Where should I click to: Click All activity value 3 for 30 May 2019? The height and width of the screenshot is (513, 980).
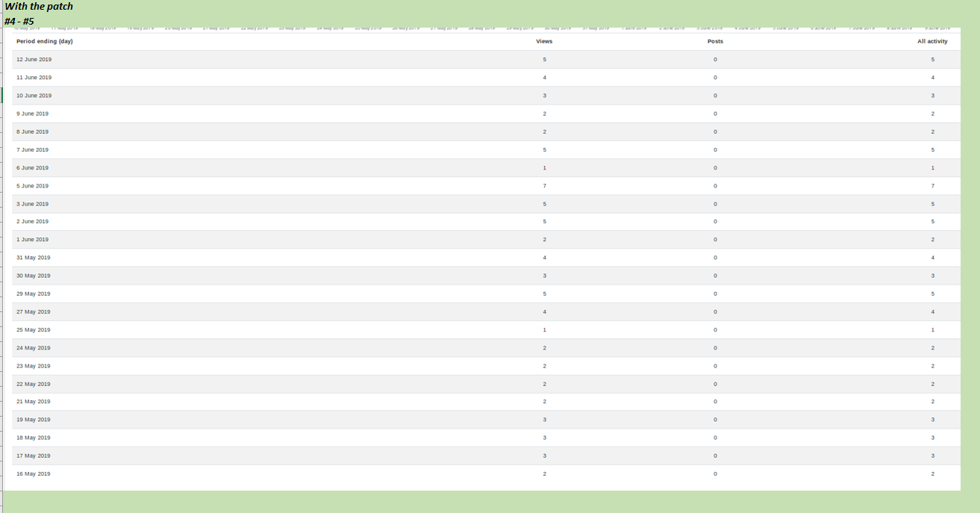coord(933,276)
